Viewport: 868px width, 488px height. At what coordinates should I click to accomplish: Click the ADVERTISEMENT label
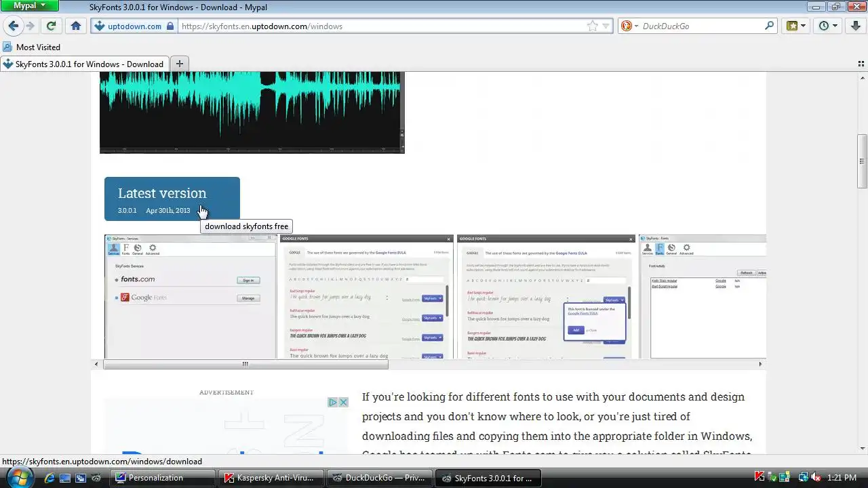(226, 392)
